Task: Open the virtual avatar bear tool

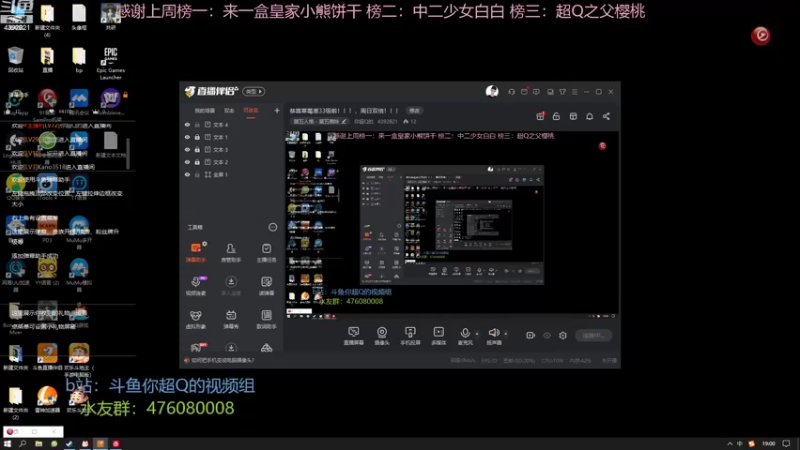Action: [195, 319]
